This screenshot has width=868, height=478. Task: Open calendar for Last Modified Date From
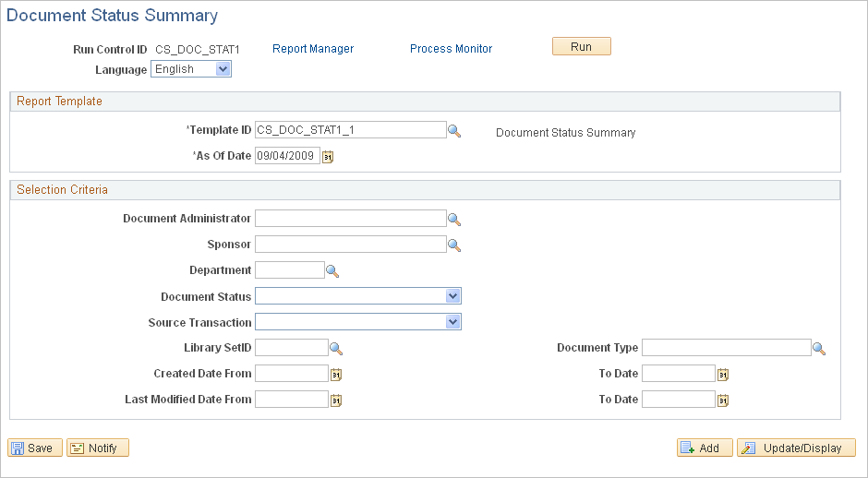tap(336, 400)
